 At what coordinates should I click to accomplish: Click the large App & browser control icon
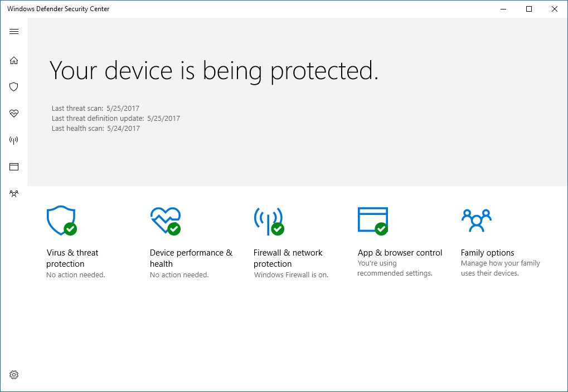372,220
